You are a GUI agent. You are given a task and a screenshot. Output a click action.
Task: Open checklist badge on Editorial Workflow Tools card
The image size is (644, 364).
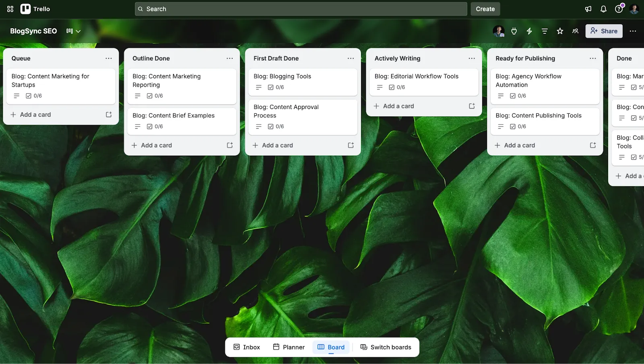(395, 87)
